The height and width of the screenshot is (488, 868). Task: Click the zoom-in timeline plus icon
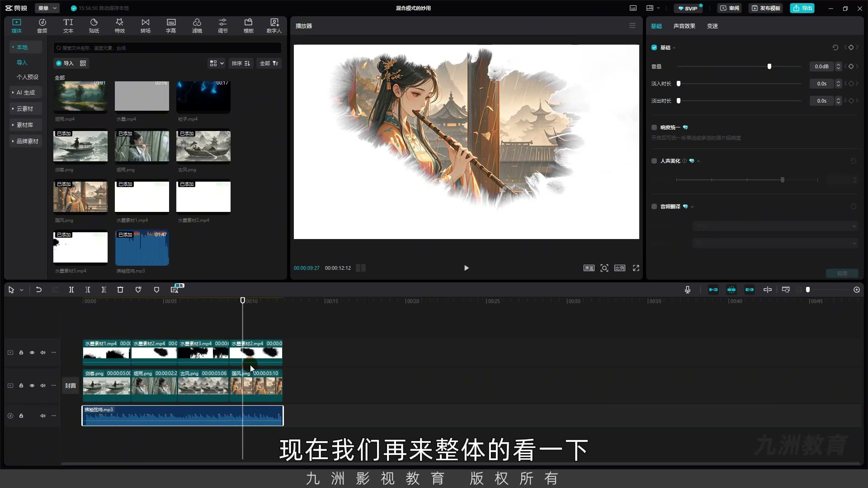857,290
